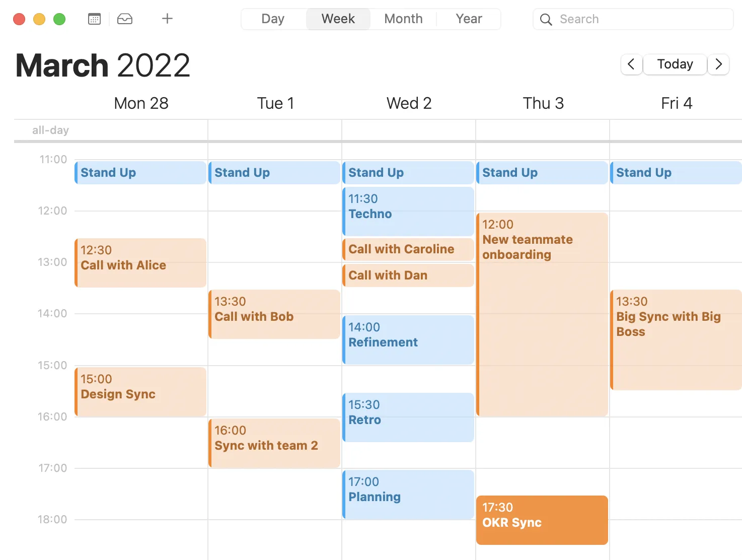
Task: Click the search magnifier icon
Action: point(546,19)
